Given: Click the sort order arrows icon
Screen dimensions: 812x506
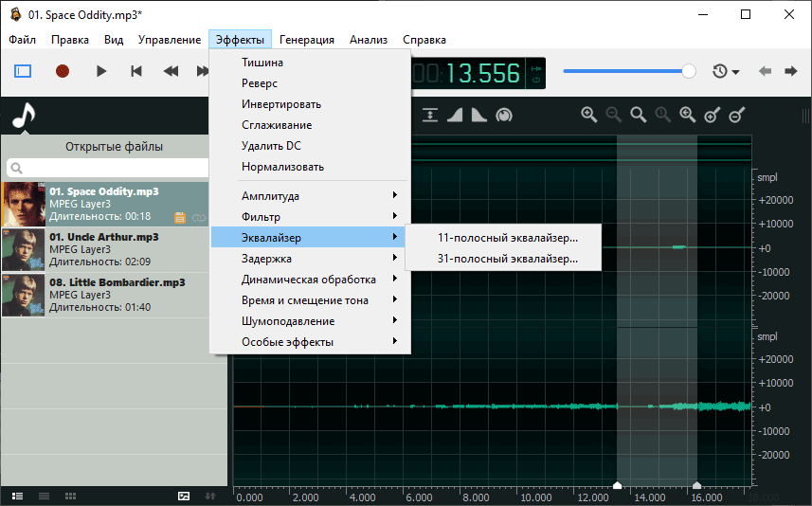Looking at the screenshot, I should coord(210,497).
